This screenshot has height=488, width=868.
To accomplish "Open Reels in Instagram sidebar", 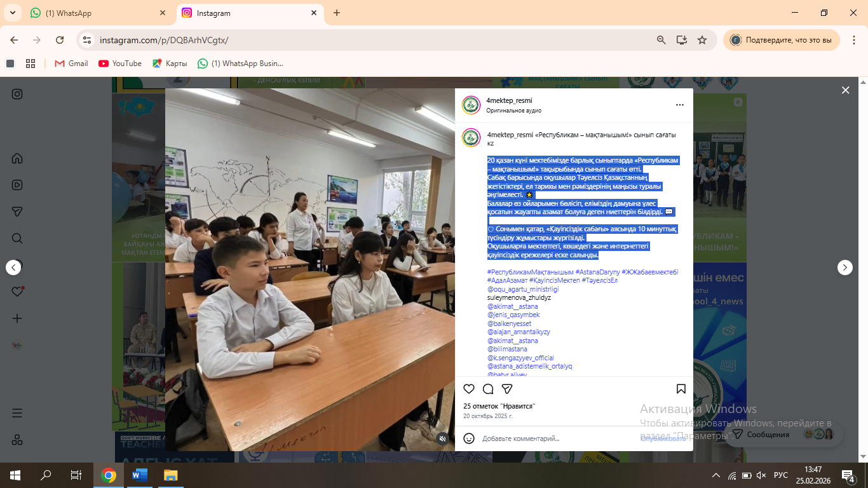I will pyautogui.click(x=17, y=185).
